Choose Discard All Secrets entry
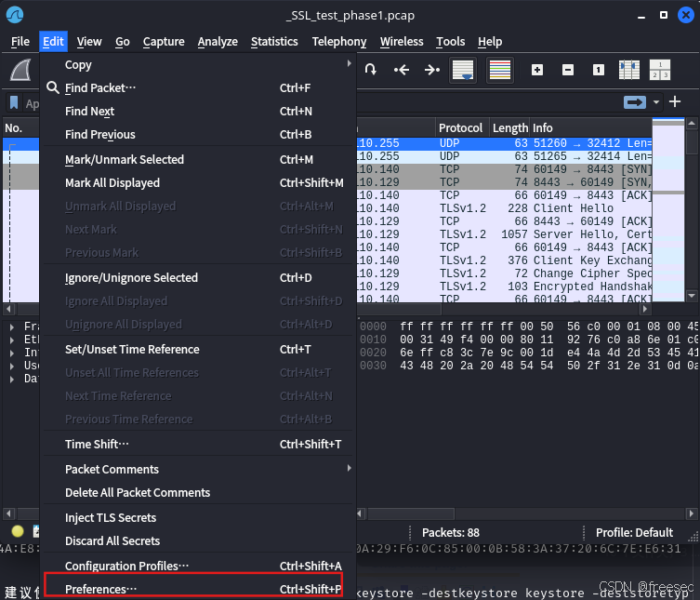The width and height of the screenshot is (700, 600). tap(198, 540)
